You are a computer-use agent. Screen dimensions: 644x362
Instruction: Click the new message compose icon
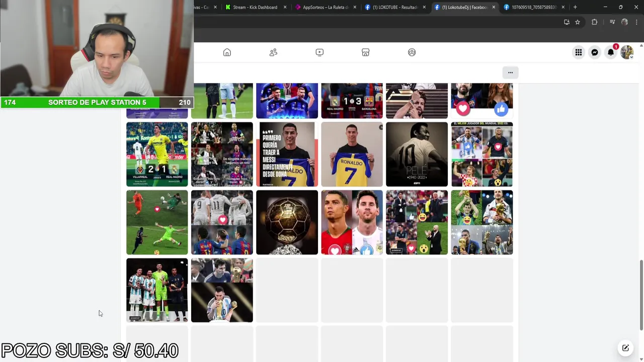[x=625, y=348]
